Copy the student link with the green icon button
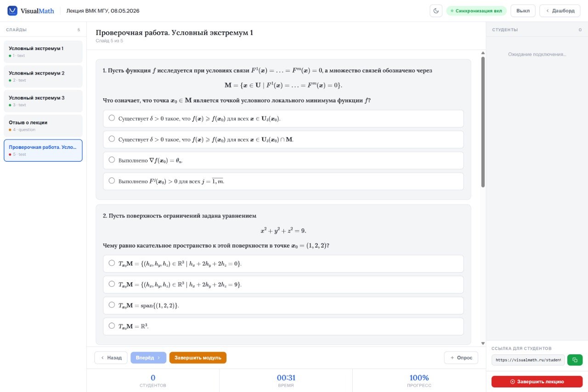588x392 pixels. tap(575, 360)
